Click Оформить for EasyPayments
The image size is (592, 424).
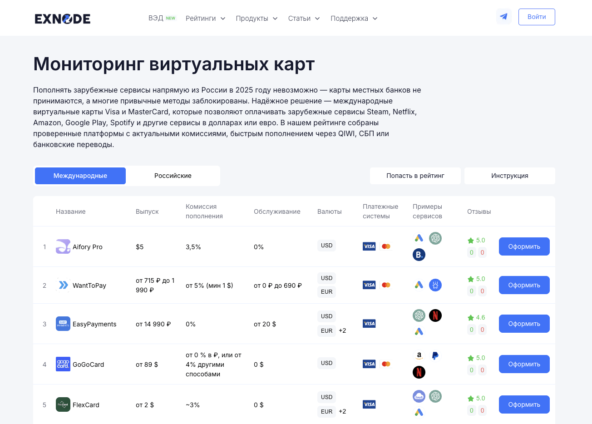(x=524, y=324)
